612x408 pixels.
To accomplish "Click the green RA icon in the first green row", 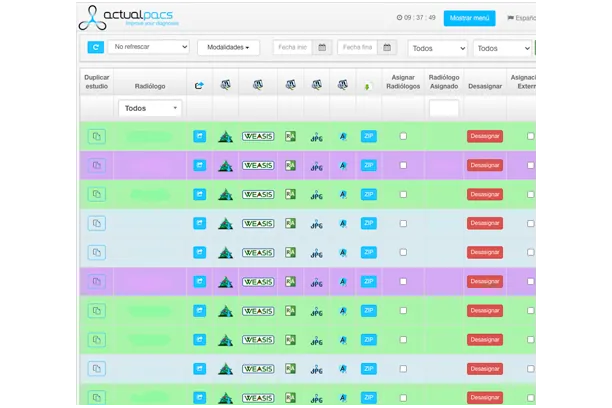I will point(290,136).
